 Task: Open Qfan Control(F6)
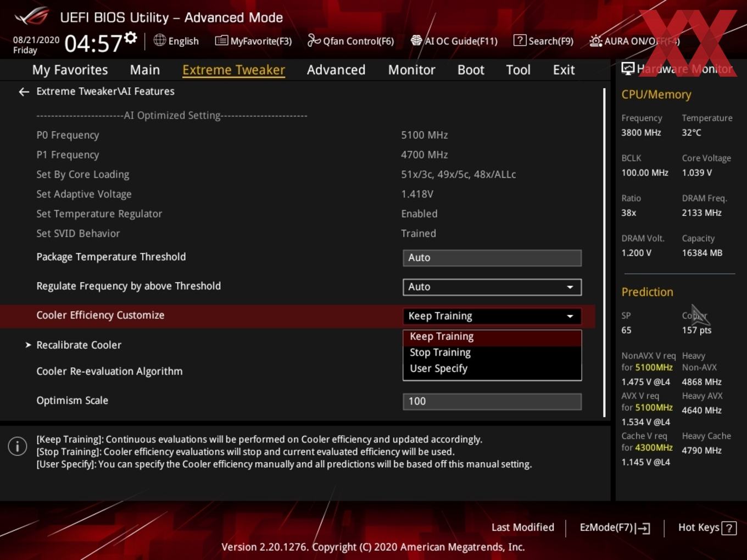pos(350,41)
